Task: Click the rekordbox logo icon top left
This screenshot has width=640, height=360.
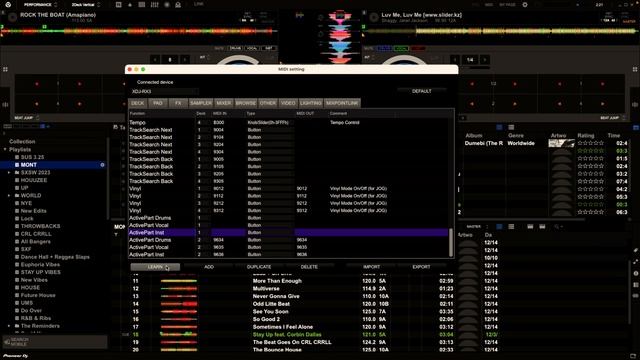Action: pyautogui.click(x=8, y=4)
